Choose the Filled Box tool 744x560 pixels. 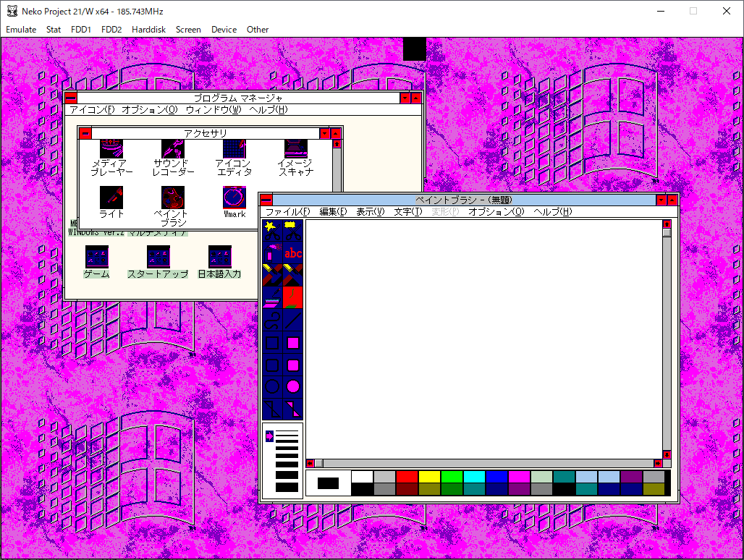tap(293, 343)
